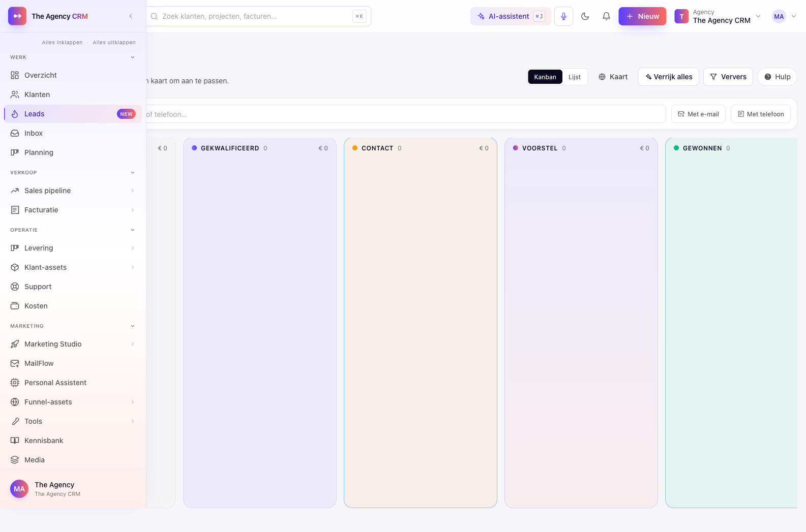The height and width of the screenshot is (532, 806).
Task: Click the Kennisbank book icon
Action: pyautogui.click(x=15, y=441)
